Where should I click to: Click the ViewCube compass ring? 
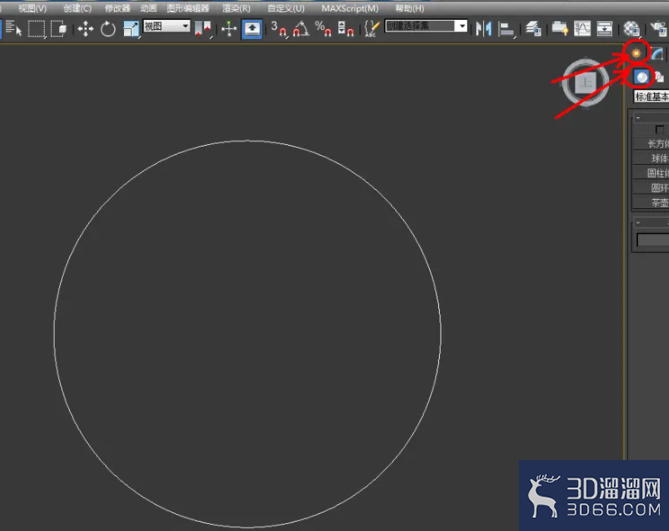[585, 101]
